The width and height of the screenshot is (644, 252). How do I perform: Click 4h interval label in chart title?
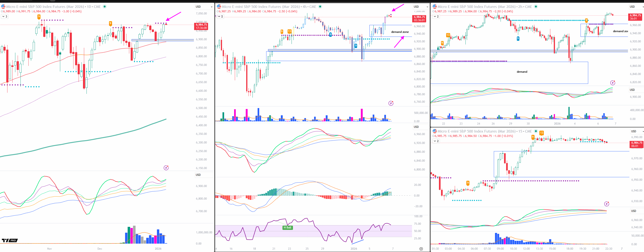(x=304, y=7)
